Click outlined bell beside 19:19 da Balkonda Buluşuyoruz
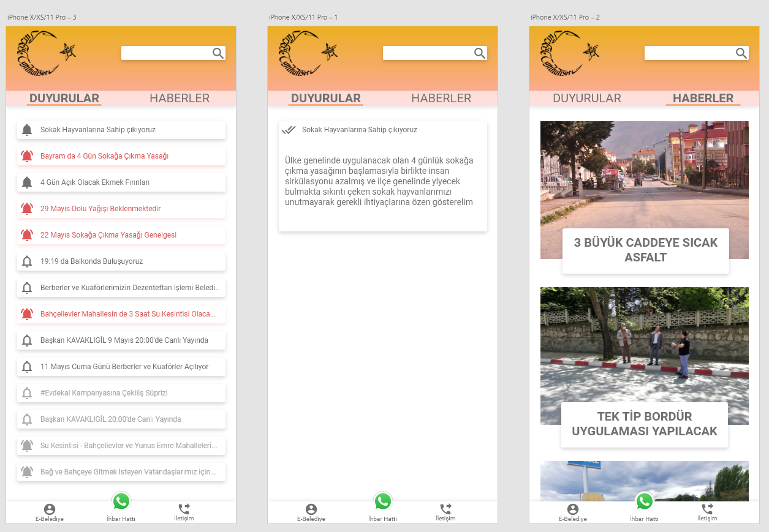769x532 pixels. (27, 261)
